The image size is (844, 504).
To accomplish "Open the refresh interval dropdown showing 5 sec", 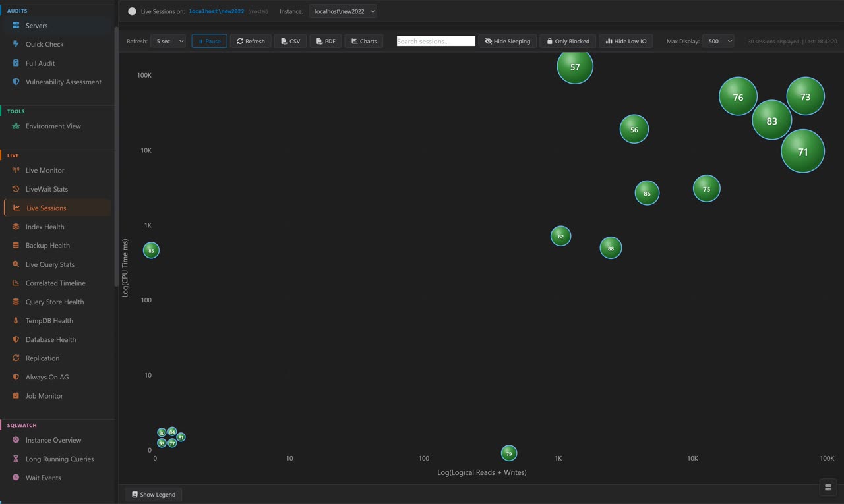I will 168,41.
